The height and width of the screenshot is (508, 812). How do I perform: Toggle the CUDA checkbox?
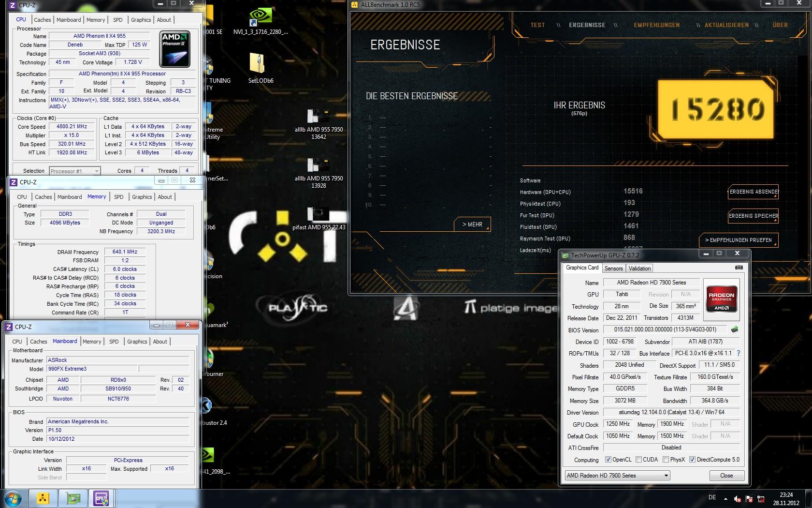point(638,460)
